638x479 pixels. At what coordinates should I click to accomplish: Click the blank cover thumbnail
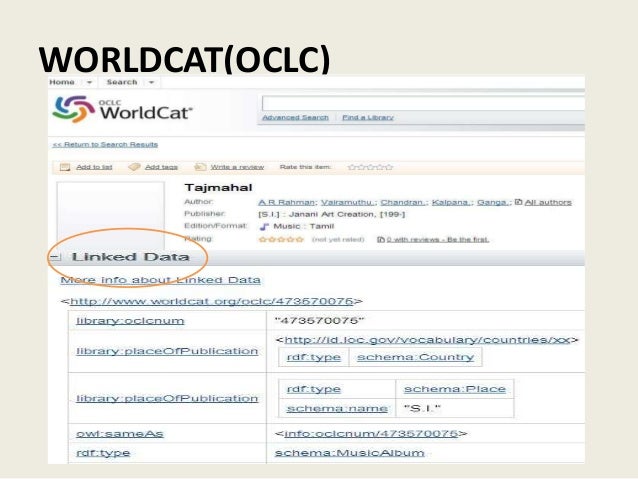click(x=111, y=216)
